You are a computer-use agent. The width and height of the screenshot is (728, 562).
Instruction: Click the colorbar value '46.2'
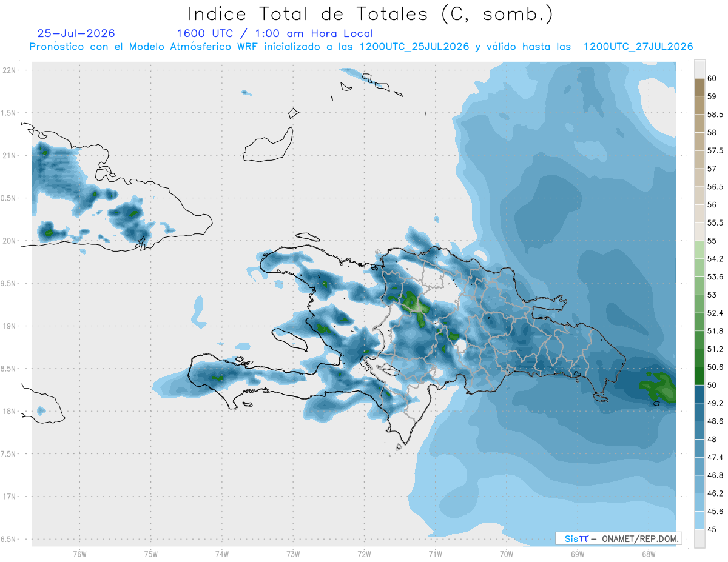tap(715, 493)
